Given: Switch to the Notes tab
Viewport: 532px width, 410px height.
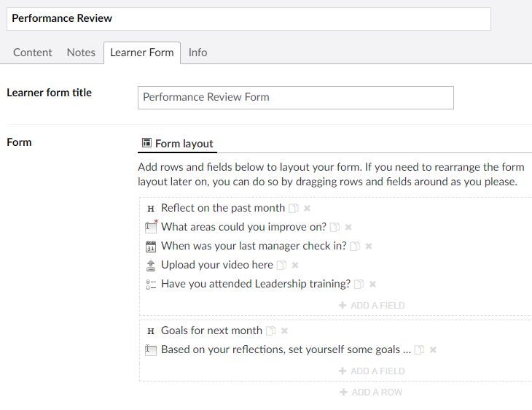Looking at the screenshot, I should (x=81, y=53).
